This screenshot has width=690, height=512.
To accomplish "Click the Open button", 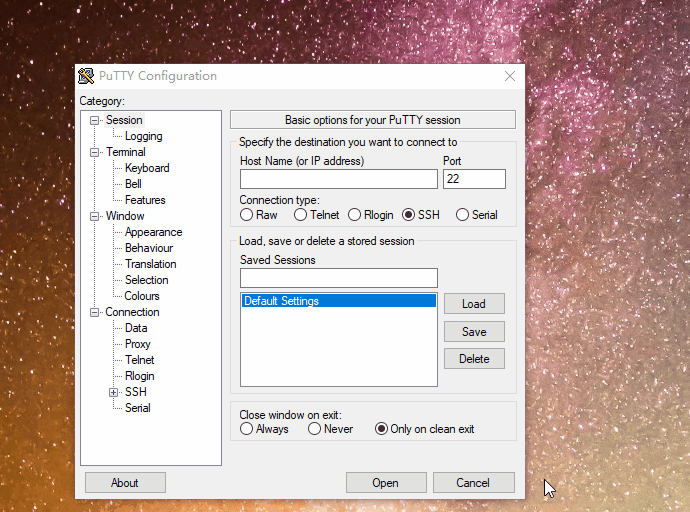I will pos(386,483).
